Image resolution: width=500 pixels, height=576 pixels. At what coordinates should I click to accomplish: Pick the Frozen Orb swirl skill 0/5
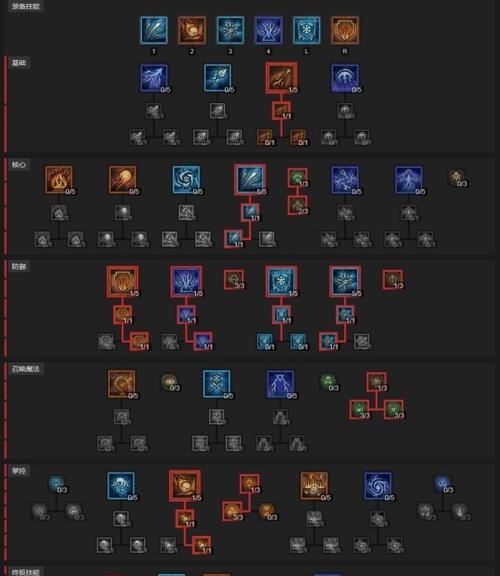186,179
